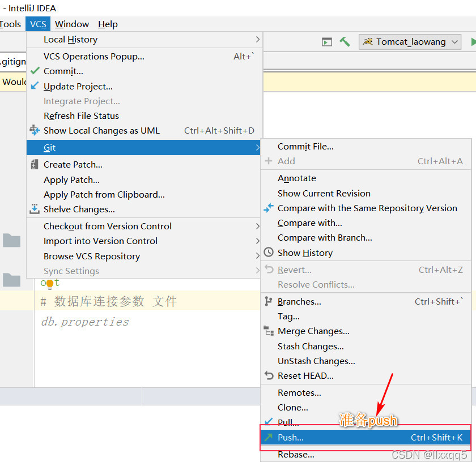The height and width of the screenshot is (466, 476).
Task: Click the Create Patch icon
Action: pyautogui.click(x=35, y=164)
